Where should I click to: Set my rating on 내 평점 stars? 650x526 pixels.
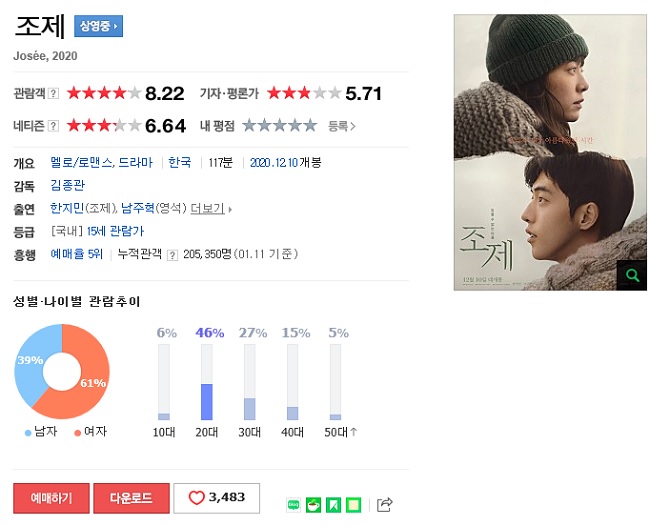(x=280, y=125)
